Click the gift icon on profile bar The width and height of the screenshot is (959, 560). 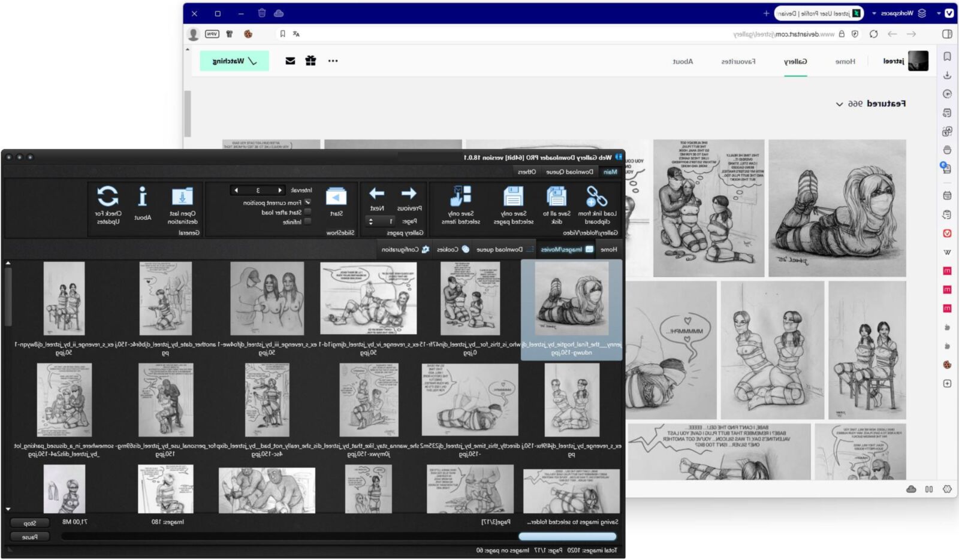310,60
